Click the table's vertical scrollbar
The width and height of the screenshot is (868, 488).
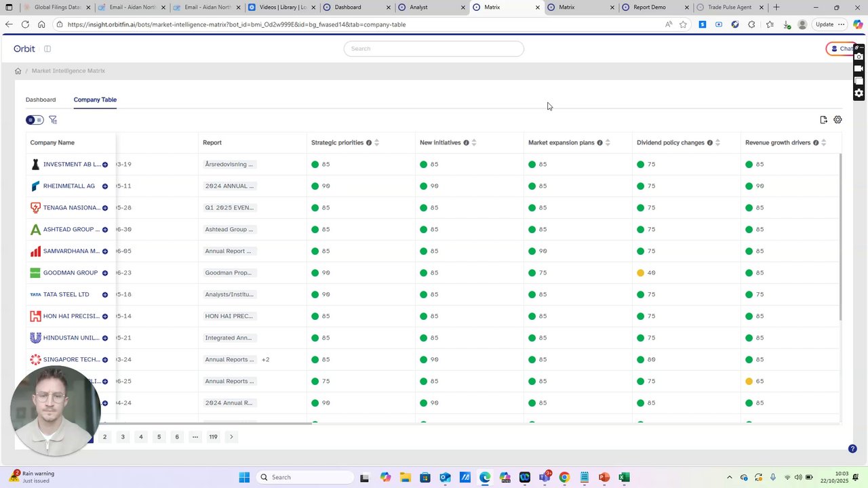pyautogui.click(x=840, y=237)
